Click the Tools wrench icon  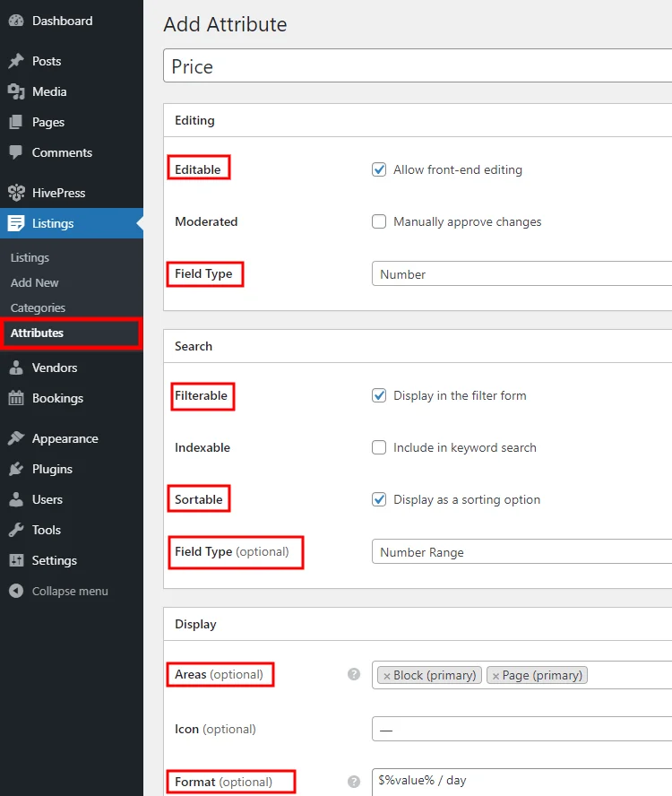point(16,530)
